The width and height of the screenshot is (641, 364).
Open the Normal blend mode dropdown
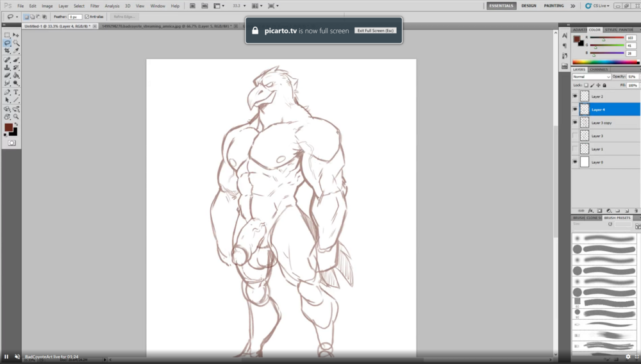click(x=591, y=76)
